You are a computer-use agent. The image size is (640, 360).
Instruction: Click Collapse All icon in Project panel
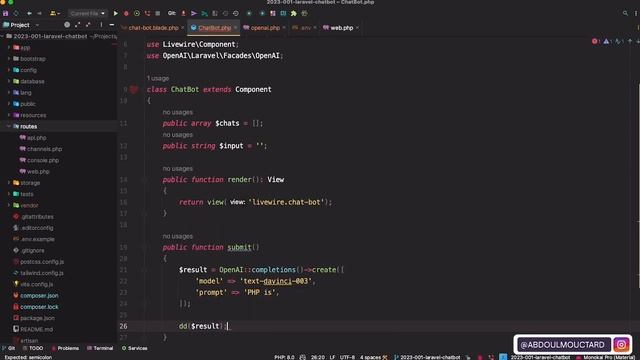pyautogui.click(x=88, y=25)
